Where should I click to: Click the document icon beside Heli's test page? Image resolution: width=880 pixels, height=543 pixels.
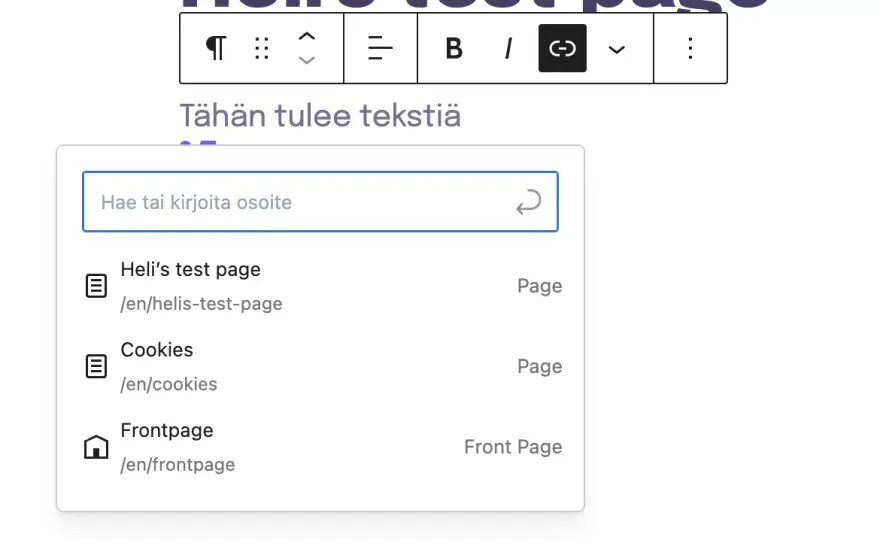pyautogui.click(x=96, y=286)
